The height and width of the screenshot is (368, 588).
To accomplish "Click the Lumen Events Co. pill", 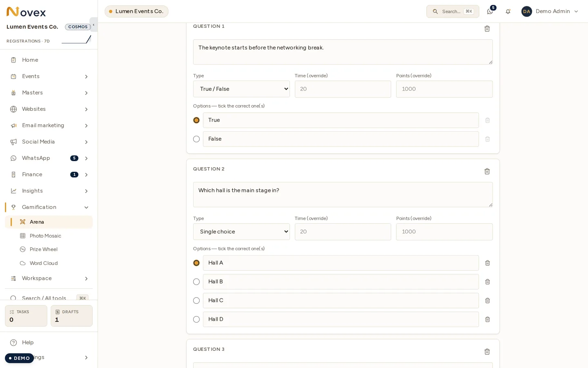I will pyautogui.click(x=136, y=11).
